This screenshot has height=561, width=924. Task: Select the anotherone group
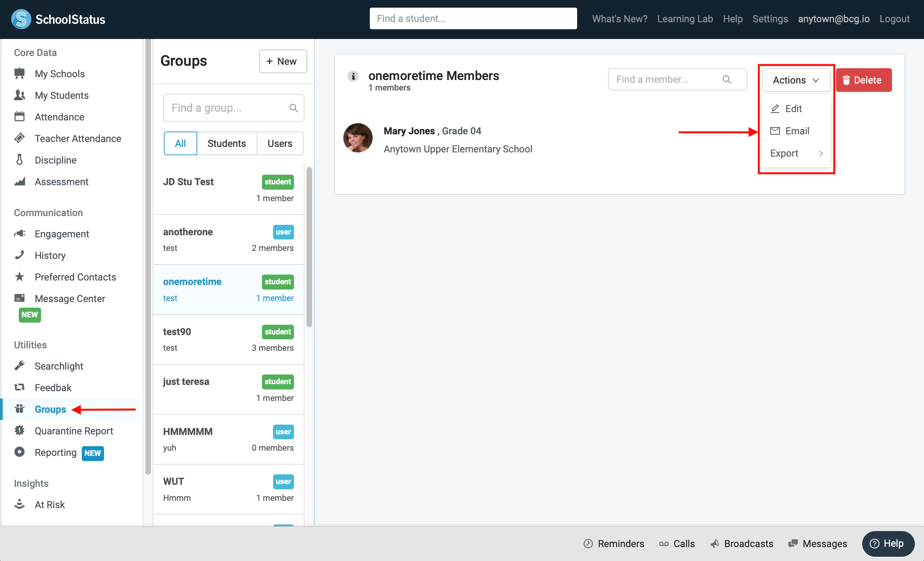(228, 240)
